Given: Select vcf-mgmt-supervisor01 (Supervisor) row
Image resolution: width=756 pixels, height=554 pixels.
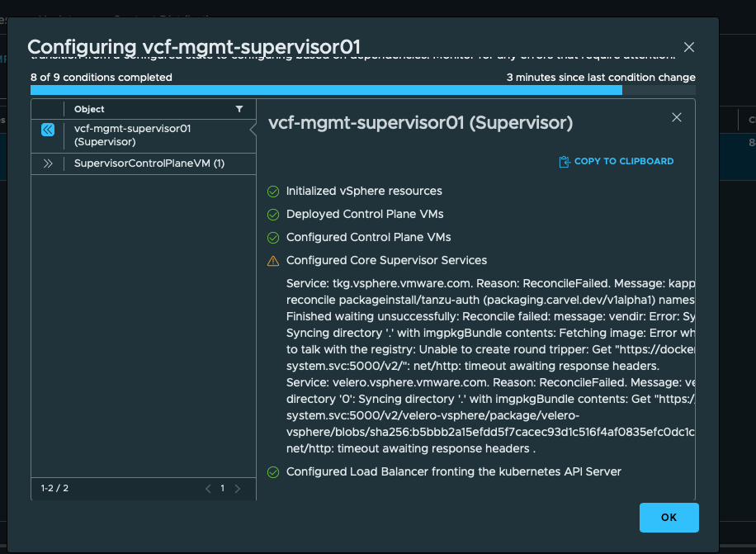Looking at the screenshot, I should [x=144, y=135].
